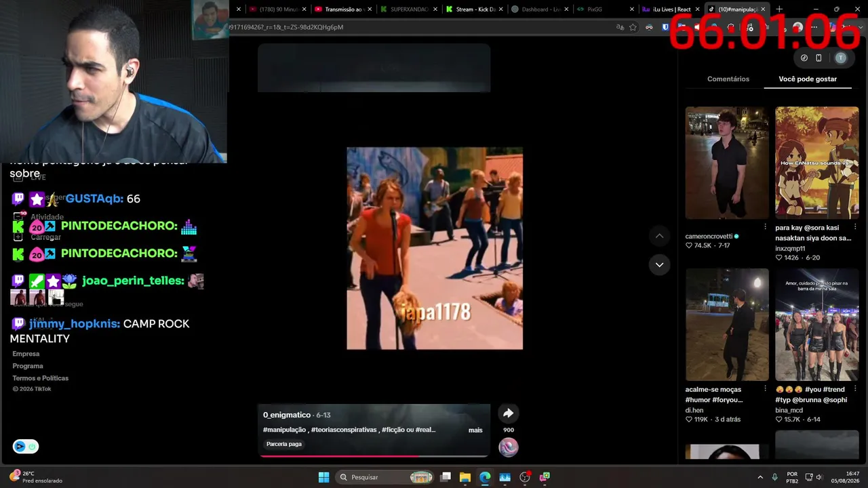Close the #manipulação TikTok browser tab
Screen dimensions: 868x488
click(x=763, y=9)
